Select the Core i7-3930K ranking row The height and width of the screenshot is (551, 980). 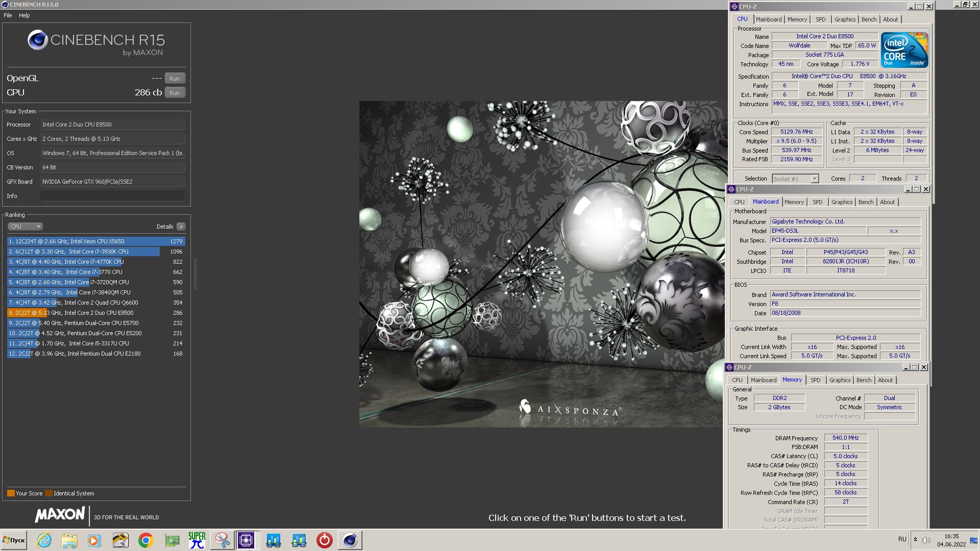point(96,252)
